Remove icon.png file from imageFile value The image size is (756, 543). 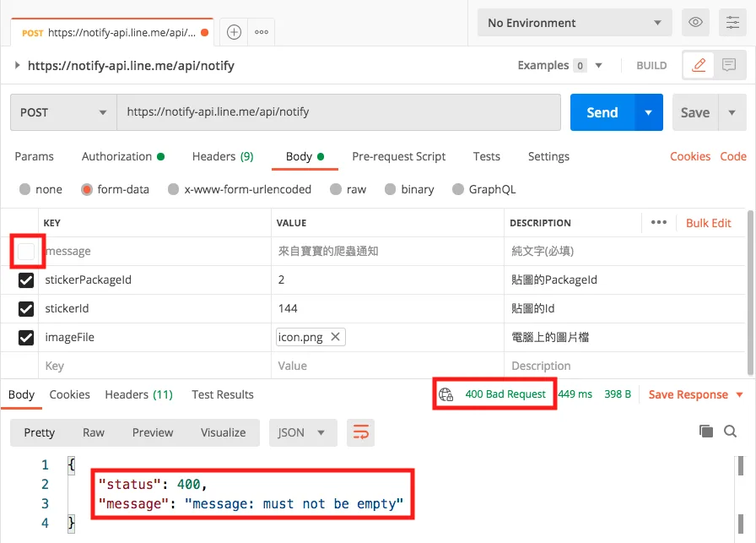pos(336,336)
